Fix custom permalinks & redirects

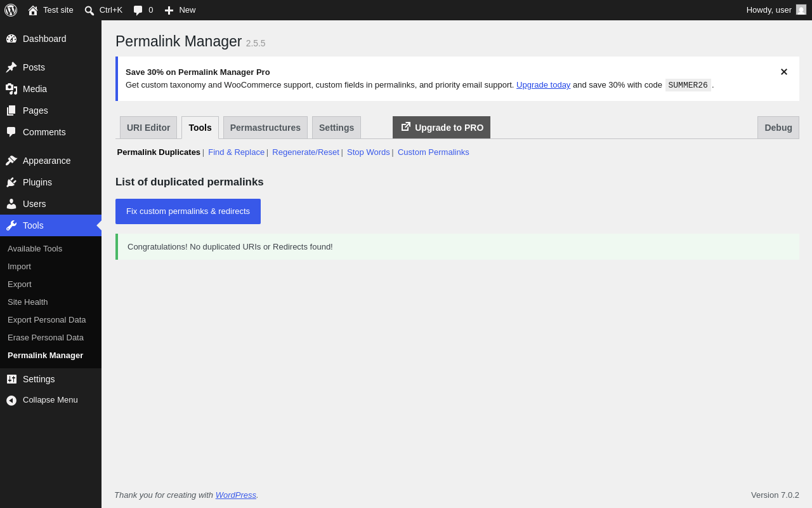coord(188,211)
